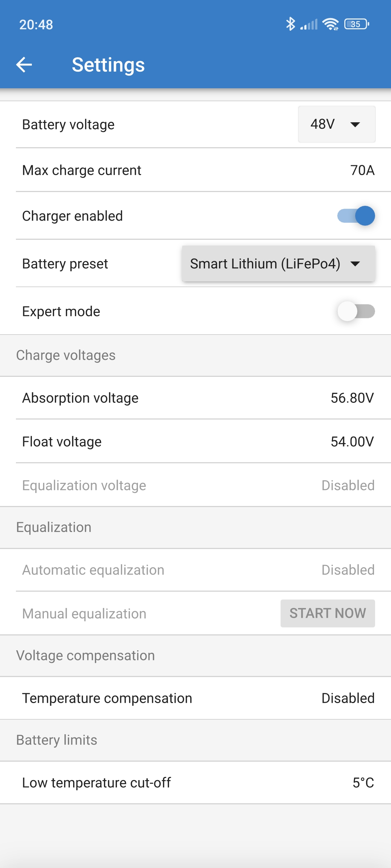Screen dimensions: 391x868
Task: Click the Battery voltage dropdown arrow
Action: point(355,124)
